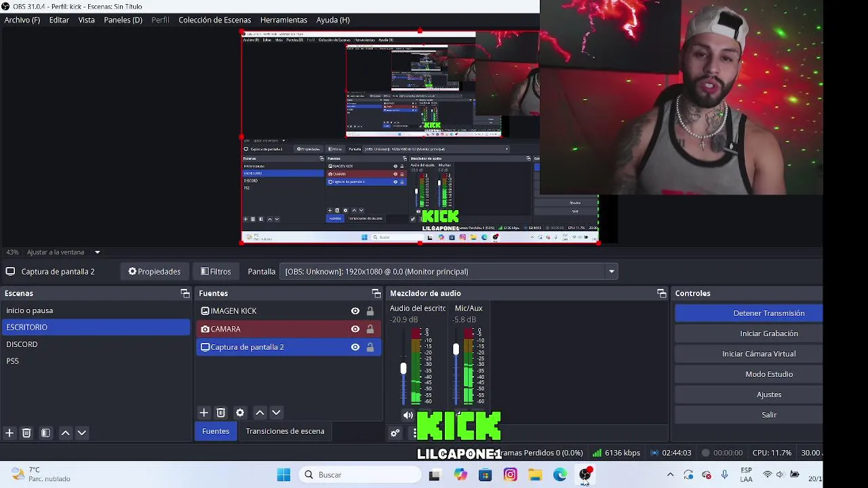Undock the Fuentes panel
Viewport: 868px width, 488px height.
click(376, 293)
